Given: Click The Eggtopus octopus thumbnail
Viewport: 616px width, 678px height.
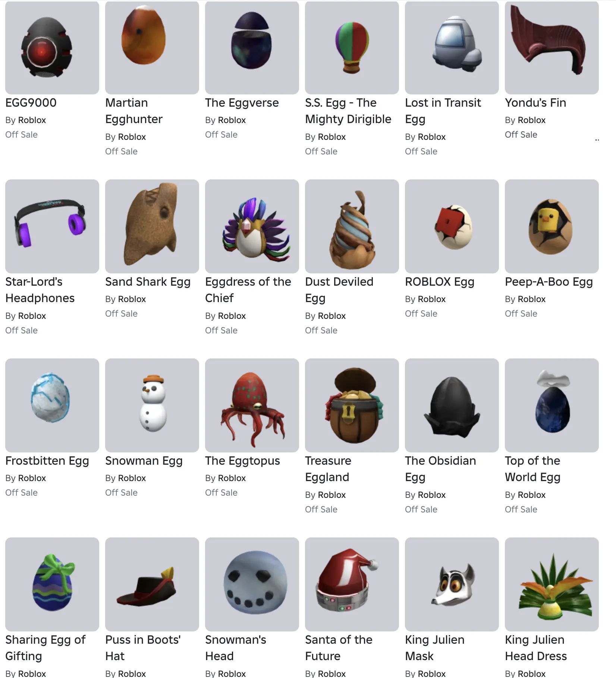Looking at the screenshot, I should coord(252,405).
